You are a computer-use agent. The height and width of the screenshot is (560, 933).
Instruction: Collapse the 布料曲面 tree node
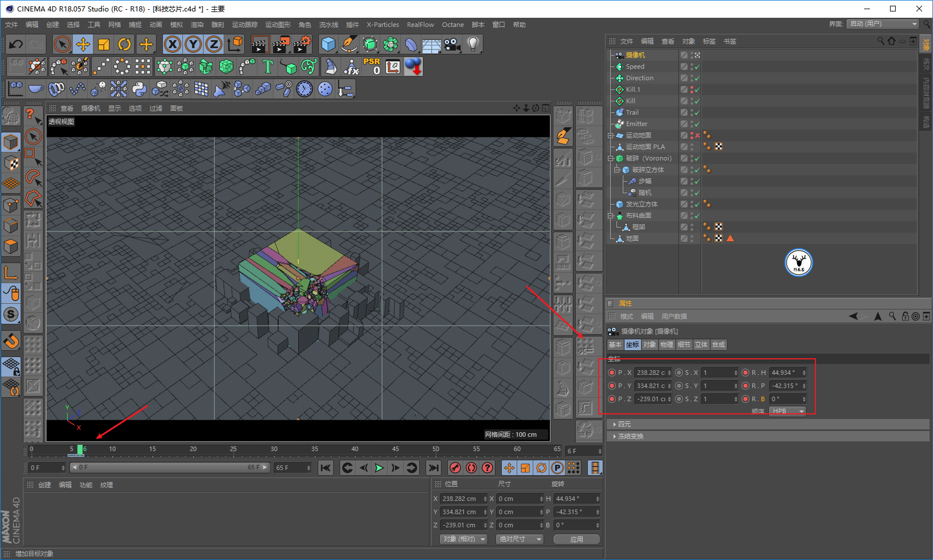[x=611, y=216]
